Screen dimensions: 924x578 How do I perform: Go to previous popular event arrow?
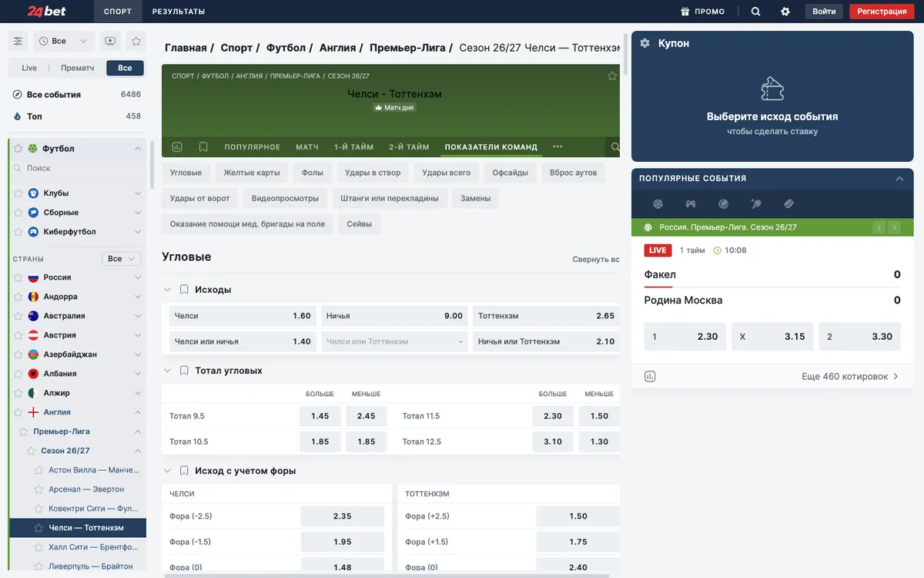tap(879, 227)
